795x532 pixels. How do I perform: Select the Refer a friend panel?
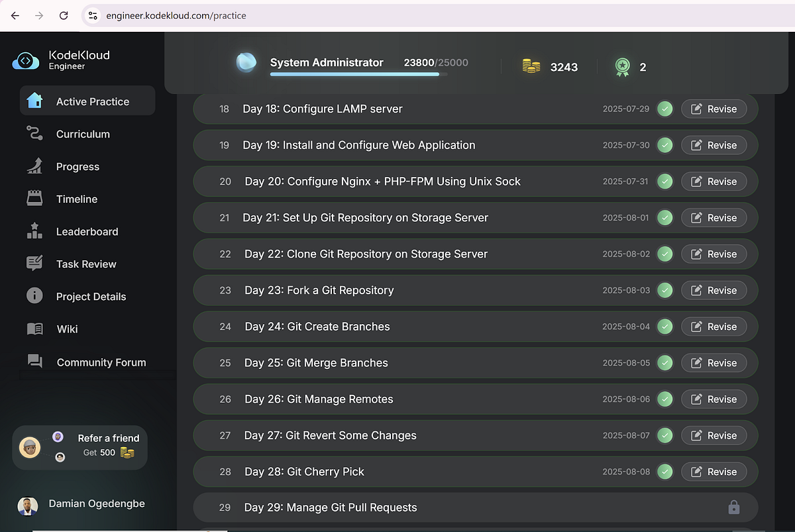[x=79, y=447]
